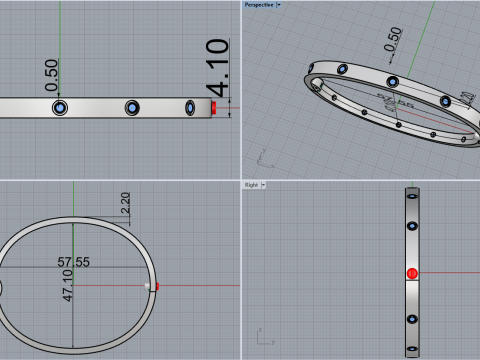Select the 4.10 dimension text
Viewport: 480px width, 360px height.
coord(218,68)
